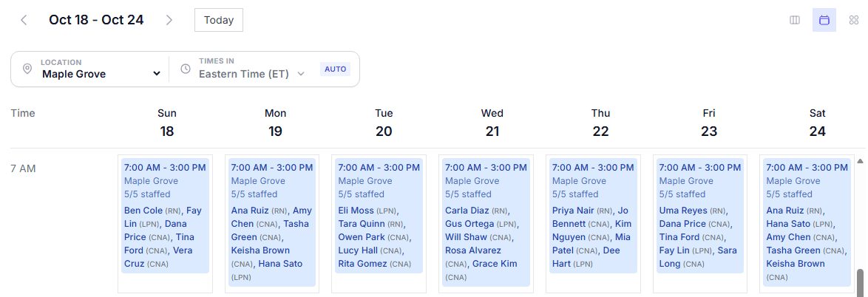The height and width of the screenshot is (297, 868).
Task: Open Saturday's 7:00 AM - 3:00 PM shift
Action: pyautogui.click(x=807, y=222)
